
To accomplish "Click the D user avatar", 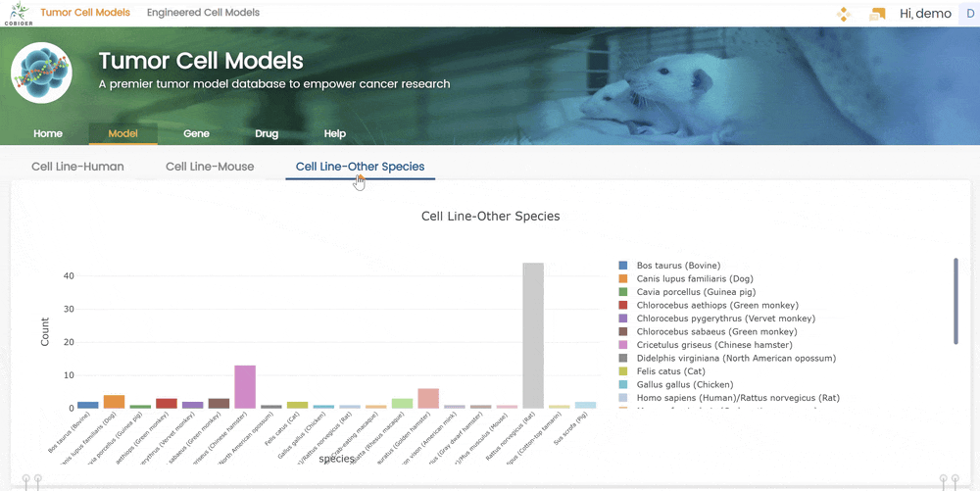I will [x=970, y=14].
